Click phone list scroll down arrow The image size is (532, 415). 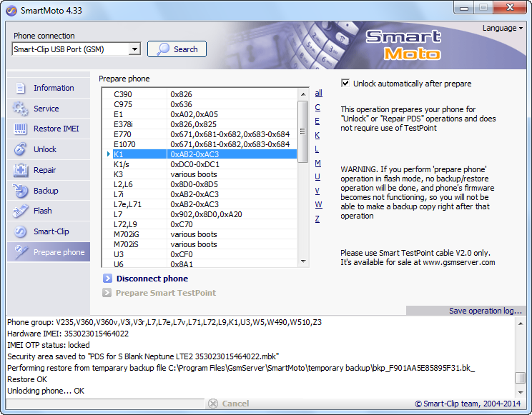pos(303,261)
